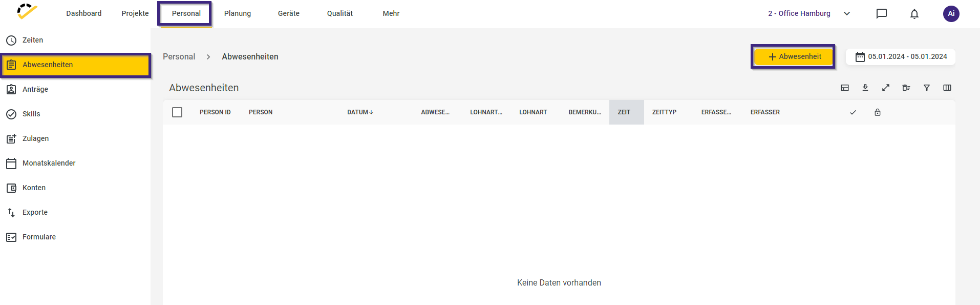Image resolution: width=980 pixels, height=305 pixels.
Task: Click the table layout view icon
Action: pos(844,88)
